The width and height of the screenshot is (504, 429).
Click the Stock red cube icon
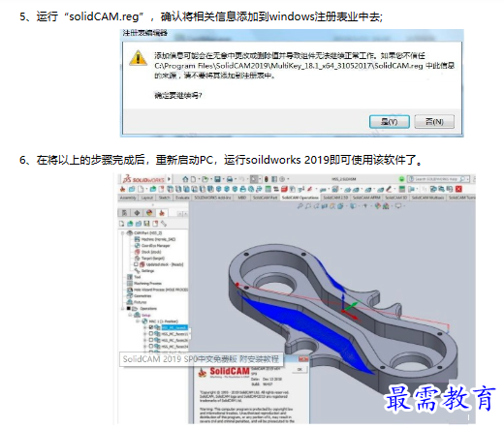click(137, 252)
